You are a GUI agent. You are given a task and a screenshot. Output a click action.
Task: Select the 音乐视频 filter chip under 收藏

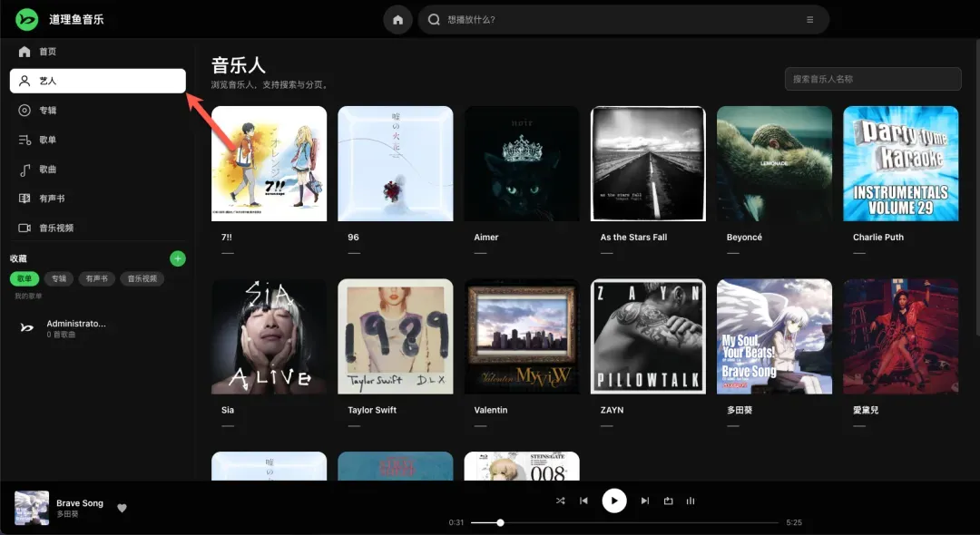tap(142, 279)
